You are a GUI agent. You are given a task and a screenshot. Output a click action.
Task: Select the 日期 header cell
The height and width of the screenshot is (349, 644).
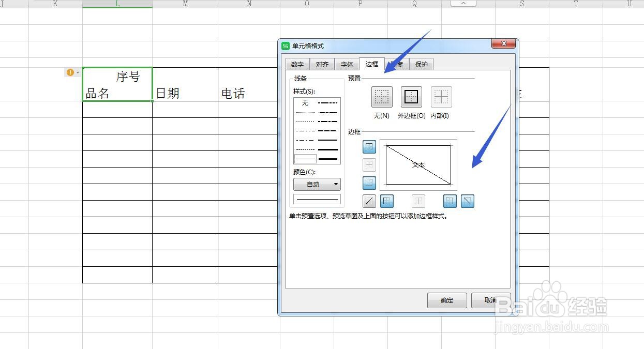[x=185, y=84]
